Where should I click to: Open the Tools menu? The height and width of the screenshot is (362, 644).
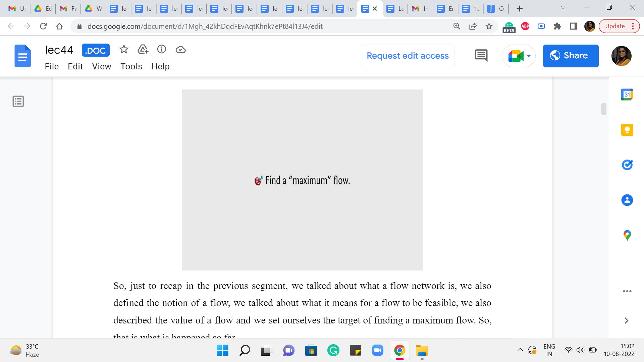[131, 66]
